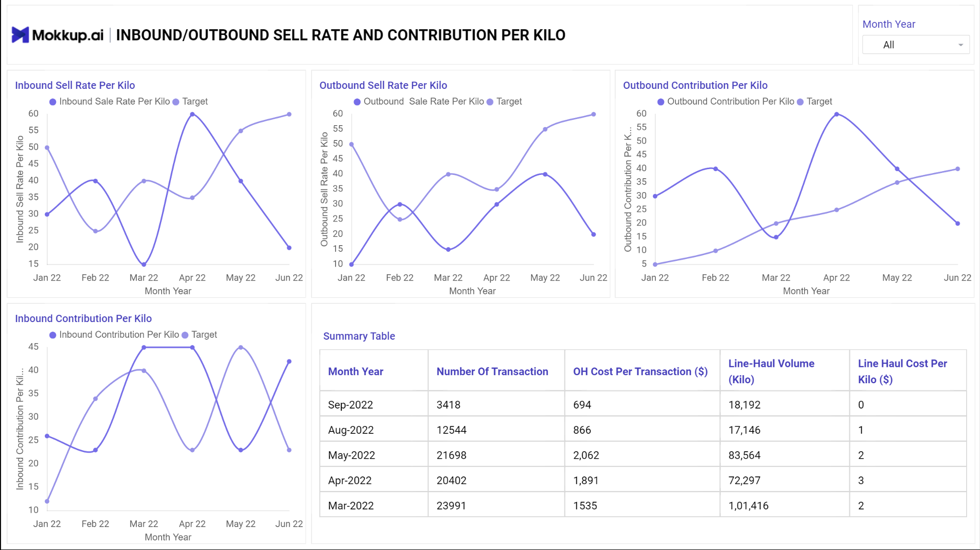This screenshot has height=550, width=980.
Task: Click the Apr-2022 row cell
Action: point(349,481)
